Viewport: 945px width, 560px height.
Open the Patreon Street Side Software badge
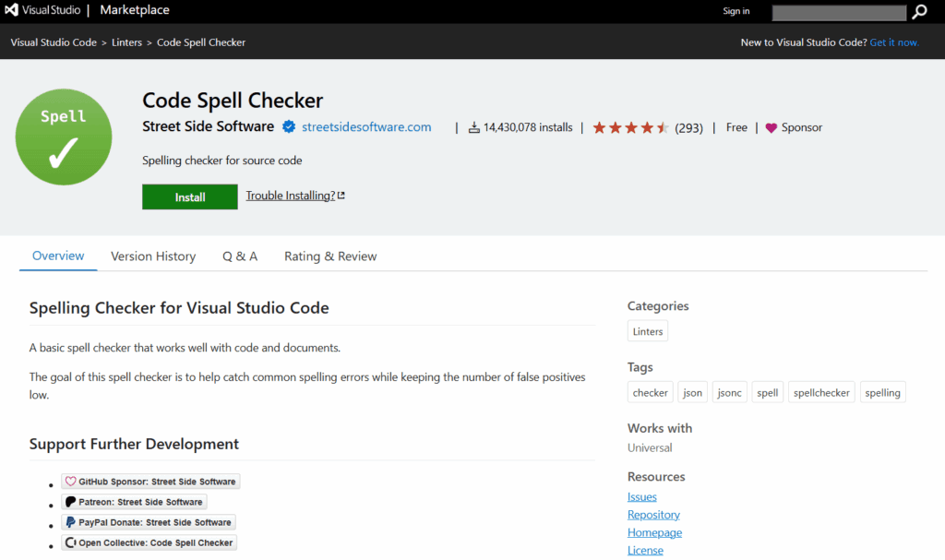[134, 502]
